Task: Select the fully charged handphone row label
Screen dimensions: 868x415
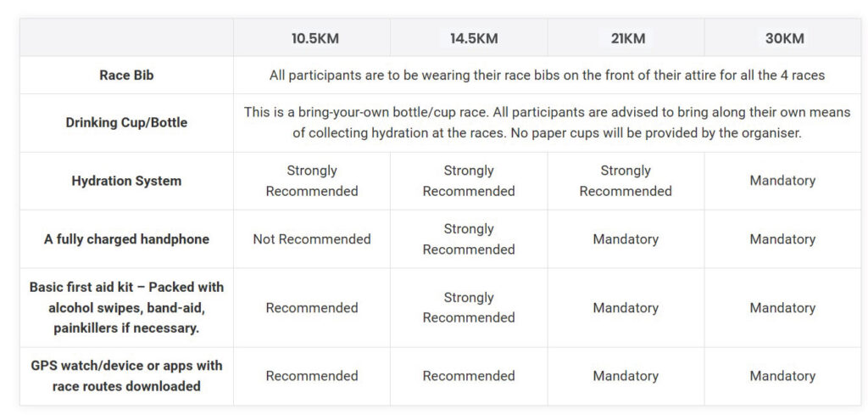Action: coord(126,239)
